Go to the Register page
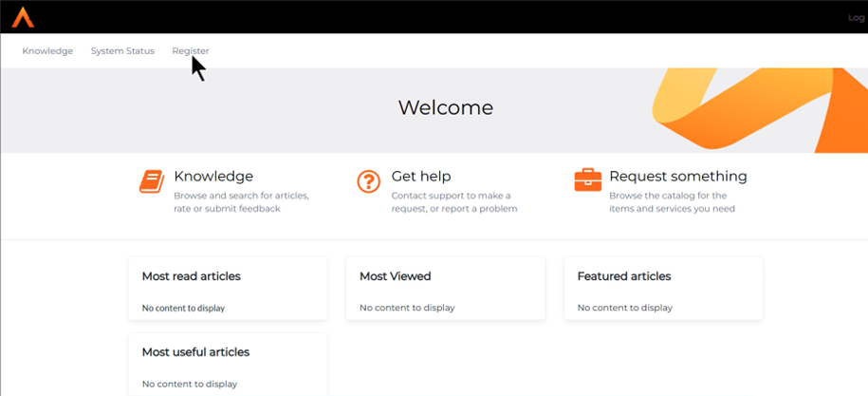 click(191, 51)
